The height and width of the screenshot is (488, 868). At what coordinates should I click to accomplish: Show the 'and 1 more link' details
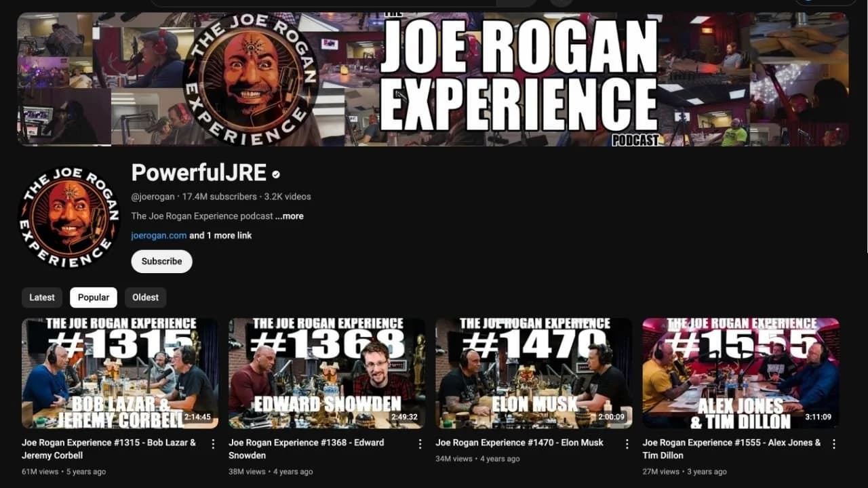coord(220,235)
